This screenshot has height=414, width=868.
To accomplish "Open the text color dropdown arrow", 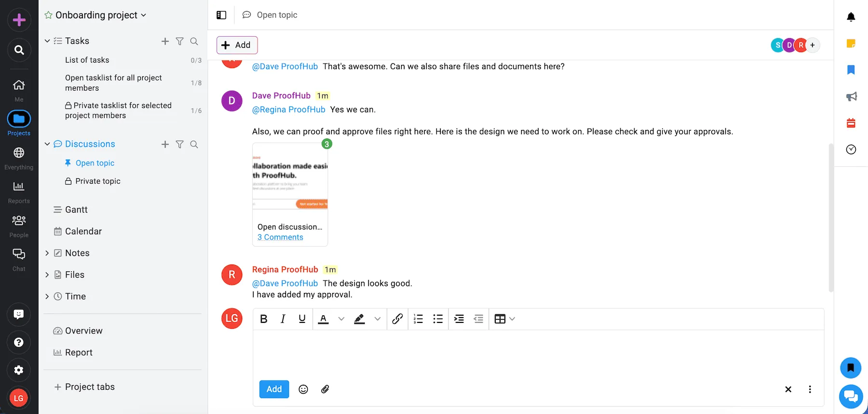I will [x=341, y=319].
